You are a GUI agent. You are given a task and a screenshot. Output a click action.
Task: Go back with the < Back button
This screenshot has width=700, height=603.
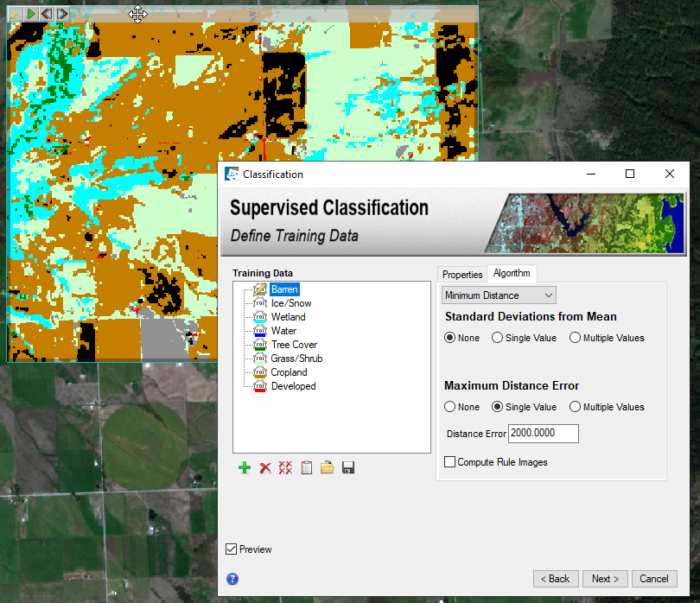tap(556, 579)
